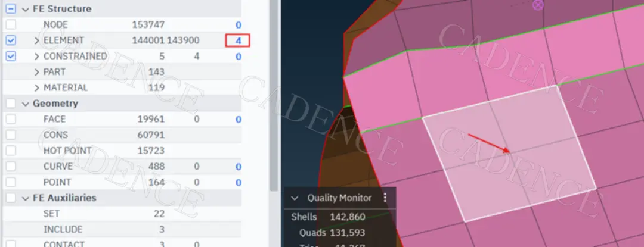Image resolution: width=644 pixels, height=247 pixels.
Task: Check the HOT POINT checkbox
Action: tap(11, 151)
